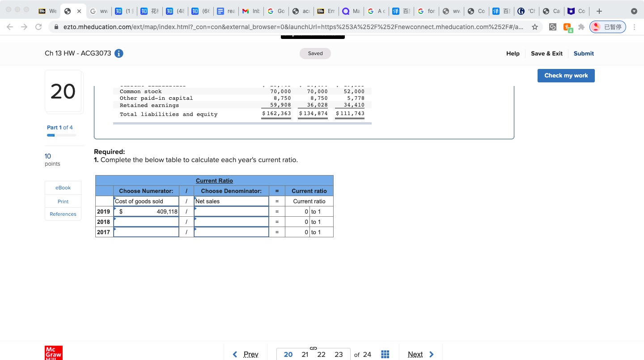Click the large question number 20 badge
The width and height of the screenshot is (644, 360).
[x=63, y=91]
